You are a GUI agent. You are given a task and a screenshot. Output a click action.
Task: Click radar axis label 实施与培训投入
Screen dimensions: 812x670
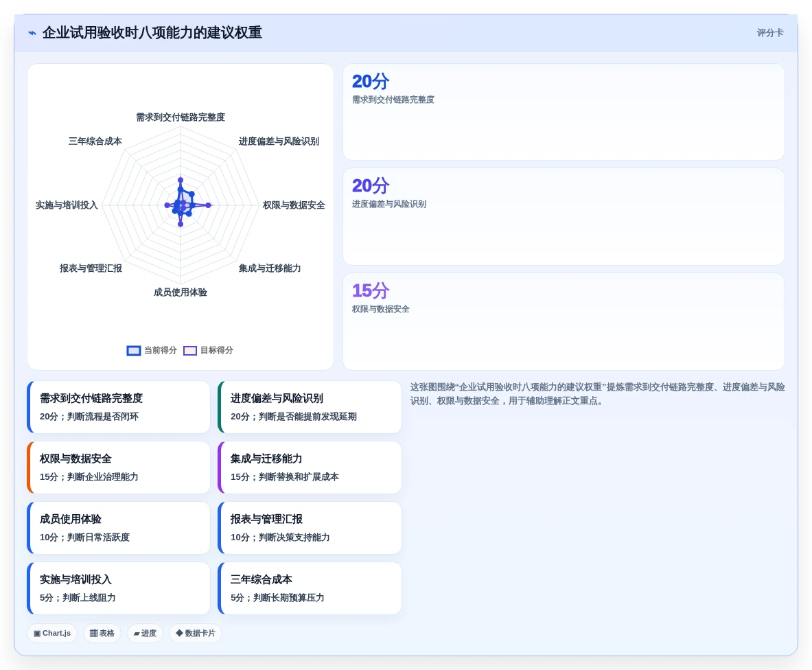[67, 205]
